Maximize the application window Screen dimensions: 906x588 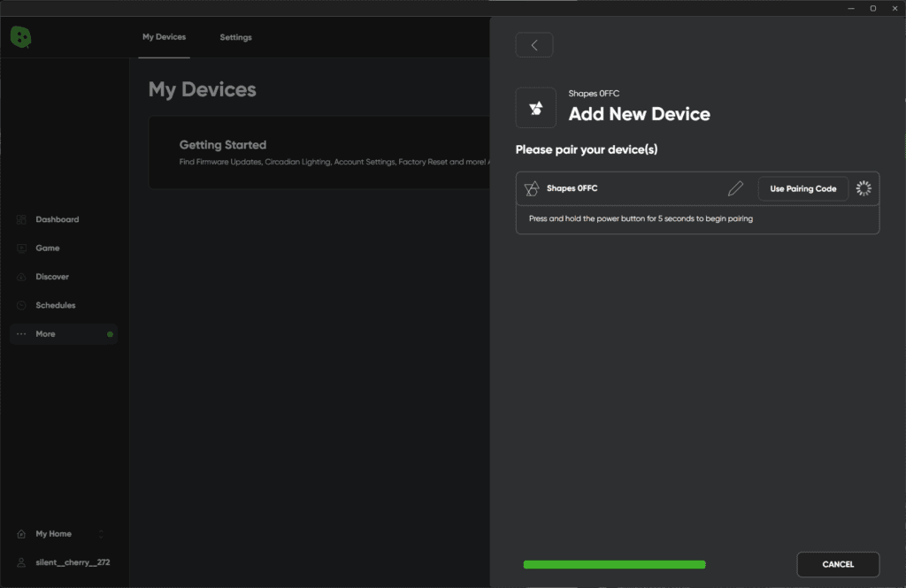(x=872, y=8)
